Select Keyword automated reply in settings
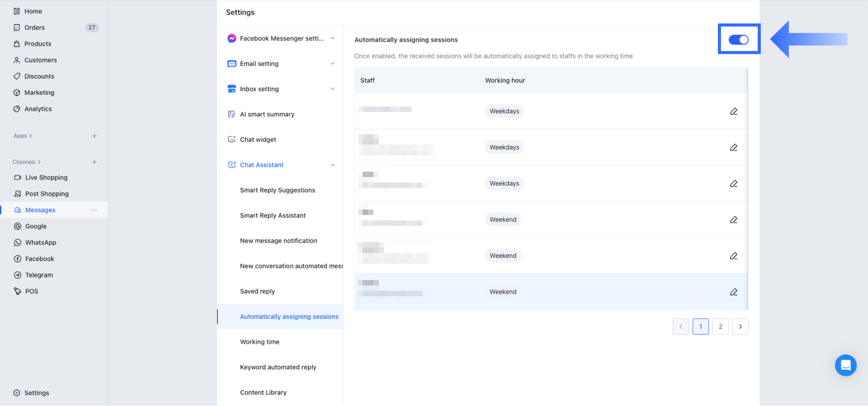 (x=278, y=367)
